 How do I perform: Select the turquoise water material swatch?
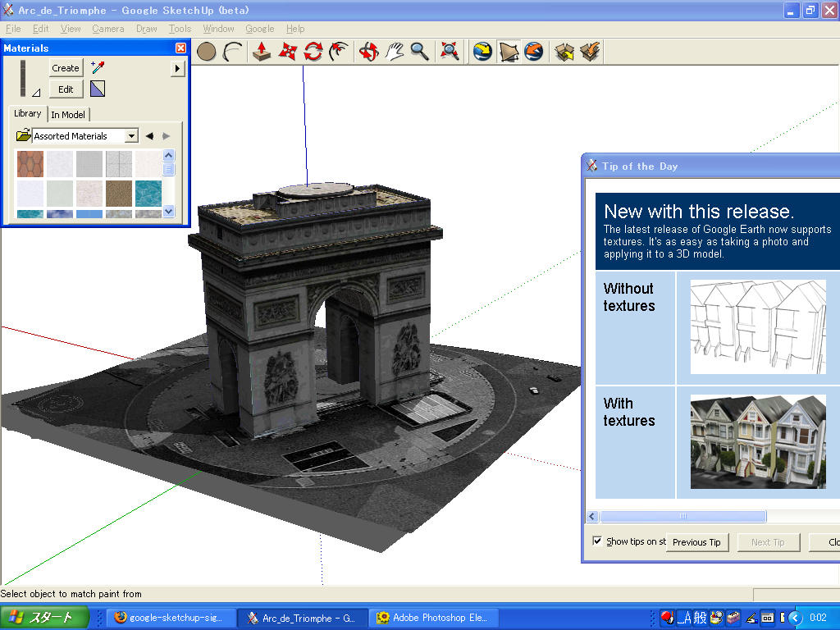[x=148, y=194]
